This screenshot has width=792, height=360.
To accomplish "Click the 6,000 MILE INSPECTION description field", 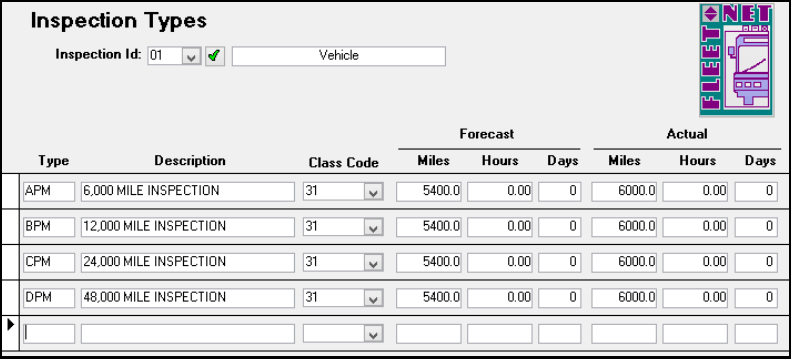I will (188, 192).
